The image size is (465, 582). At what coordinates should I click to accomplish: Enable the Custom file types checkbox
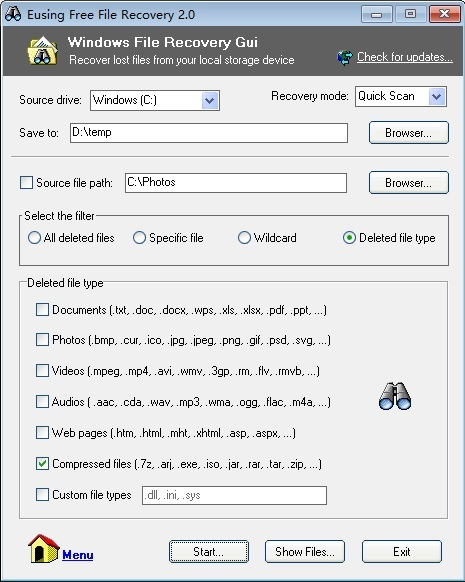pos(42,495)
